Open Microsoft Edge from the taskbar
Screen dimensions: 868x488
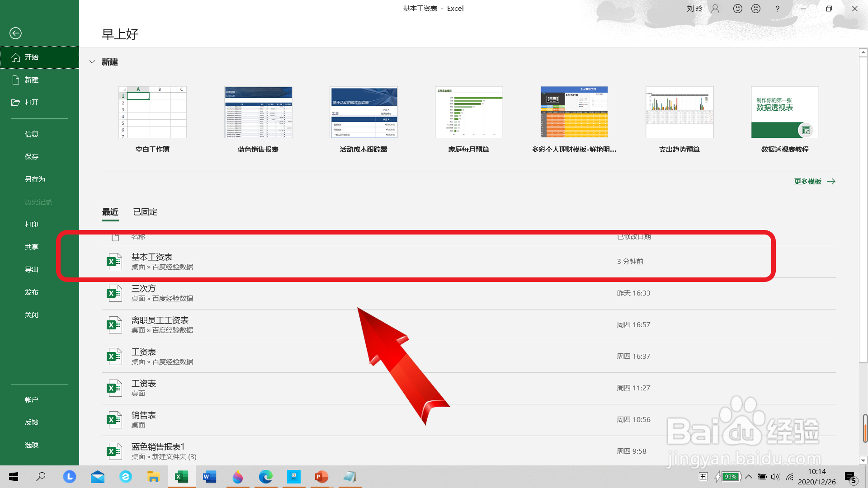[265, 477]
